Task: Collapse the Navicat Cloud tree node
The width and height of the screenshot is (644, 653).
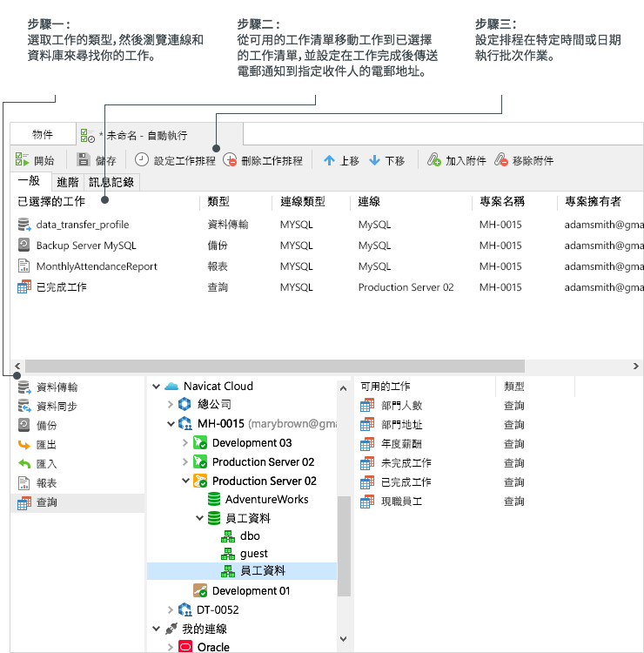Action: click(156, 387)
